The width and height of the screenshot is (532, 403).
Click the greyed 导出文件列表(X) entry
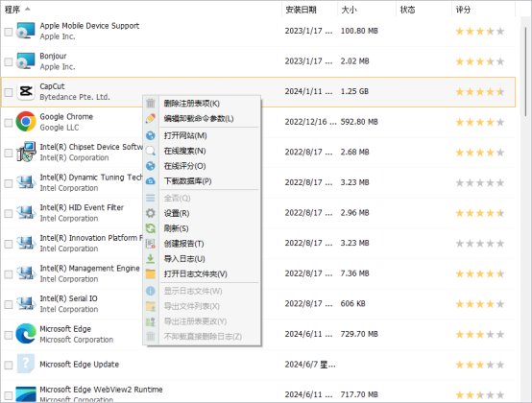pyautogui.click(x=203, y=306)
